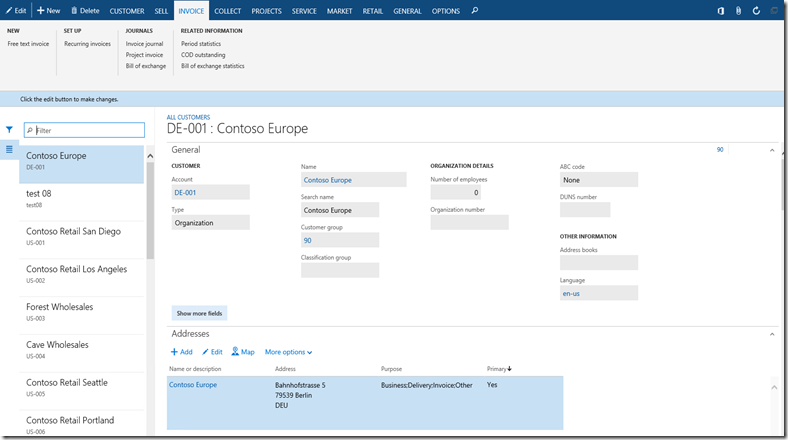
Task: Open the search magnifier in the action bar
Action: 474,11
